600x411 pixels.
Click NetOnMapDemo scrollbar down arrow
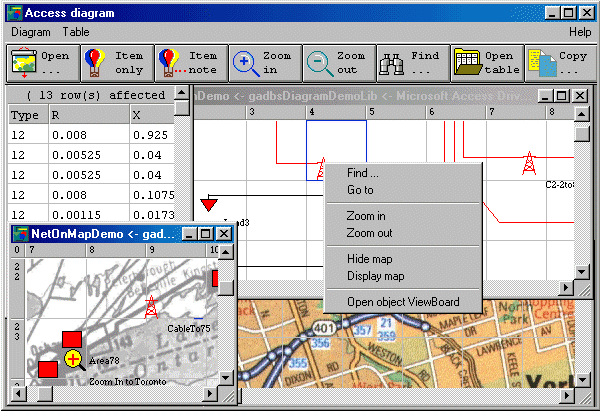point(226,378)
